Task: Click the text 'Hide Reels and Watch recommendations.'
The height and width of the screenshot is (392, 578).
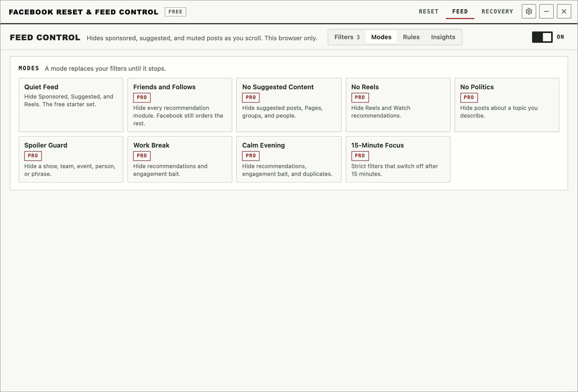Action: pos(381,112)
